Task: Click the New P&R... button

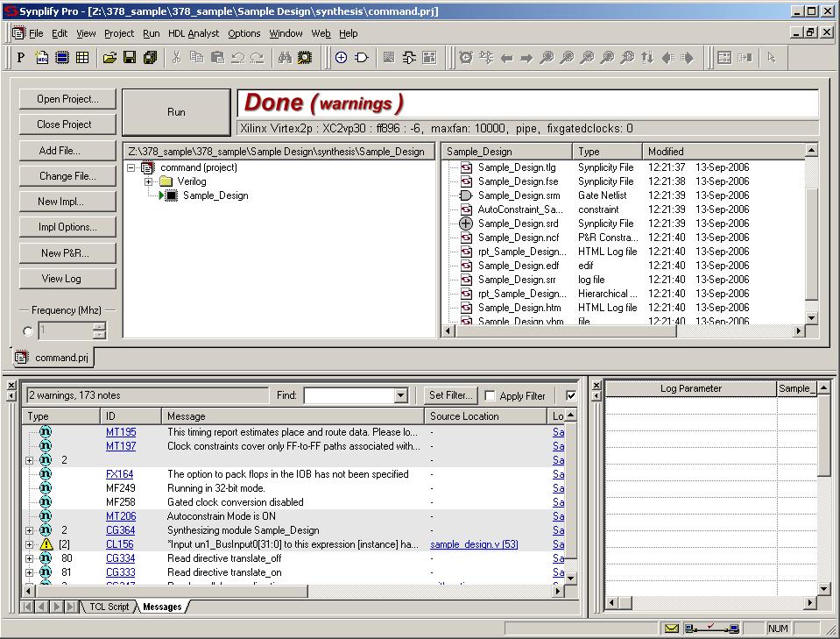Action: click(x=67, y=253)
